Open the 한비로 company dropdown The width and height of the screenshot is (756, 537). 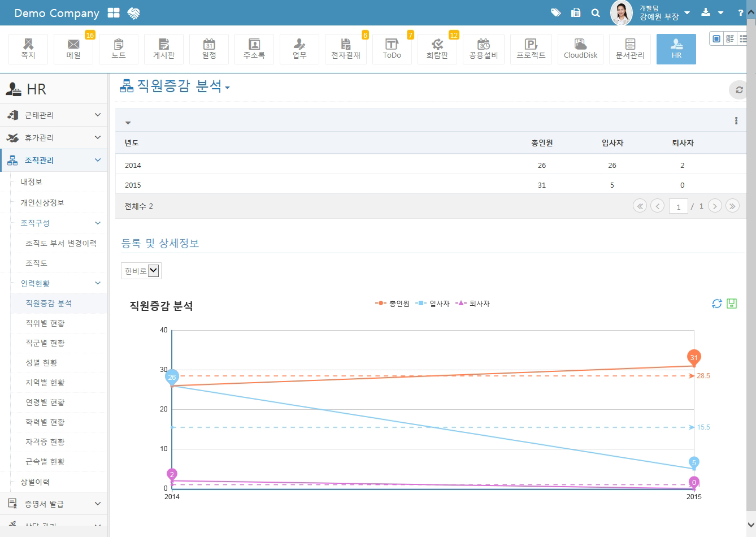tap(141, 271)
